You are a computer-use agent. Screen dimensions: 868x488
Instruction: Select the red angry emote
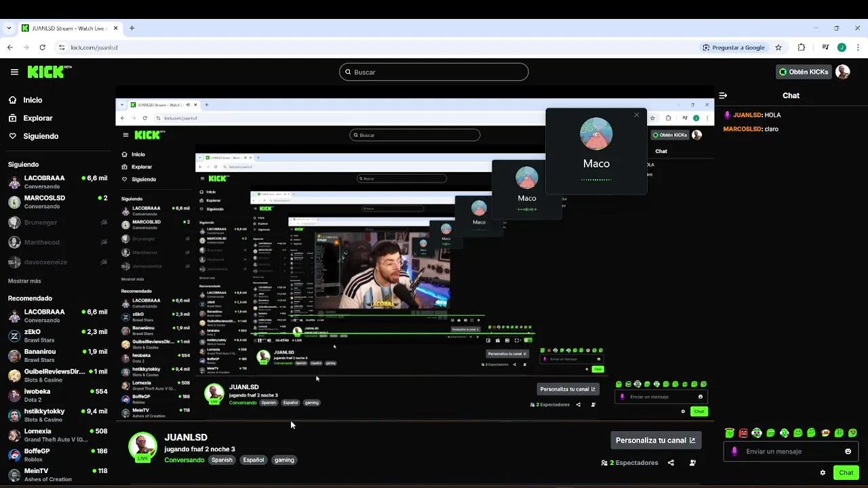pyautogui.click(x=743, y=433)
